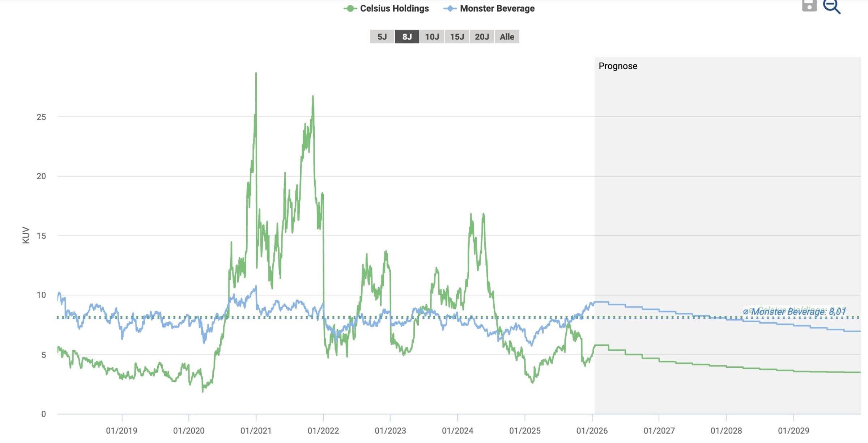Viewport: 868px width, 443px height.
Task: Click the blue Monster Beverage legend marker
Action: [x=450, y=8]
